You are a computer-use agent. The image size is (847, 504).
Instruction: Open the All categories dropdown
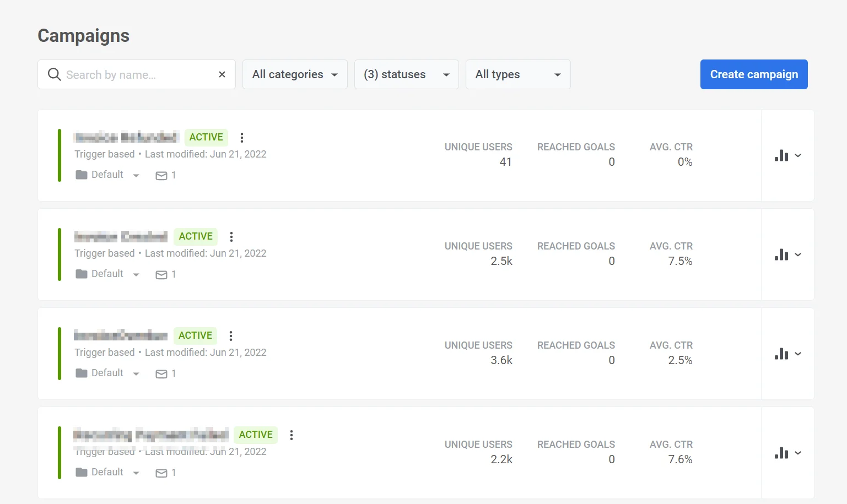tap(295, 74)
